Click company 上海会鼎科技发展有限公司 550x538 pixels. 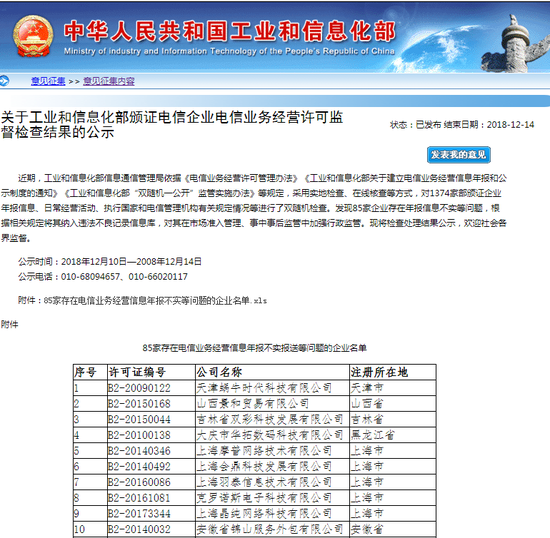264,466
